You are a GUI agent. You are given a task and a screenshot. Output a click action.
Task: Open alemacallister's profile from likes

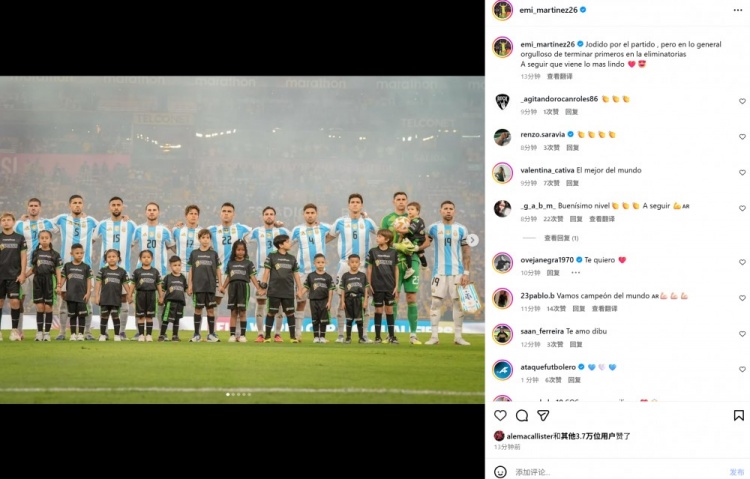click(530, 436)
